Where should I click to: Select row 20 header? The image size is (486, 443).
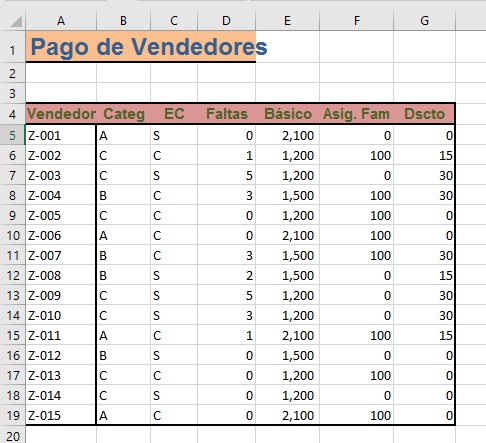click(x=12, y=436)
